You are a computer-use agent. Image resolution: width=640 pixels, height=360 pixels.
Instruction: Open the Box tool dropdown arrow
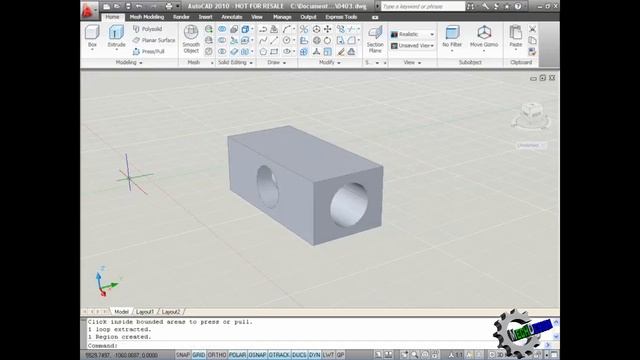pos(92,50)
